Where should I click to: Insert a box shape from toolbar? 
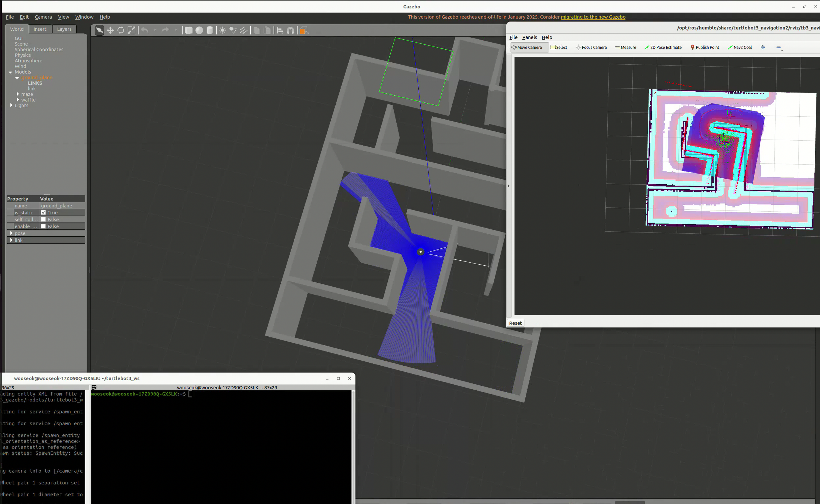tap(188, 31)
